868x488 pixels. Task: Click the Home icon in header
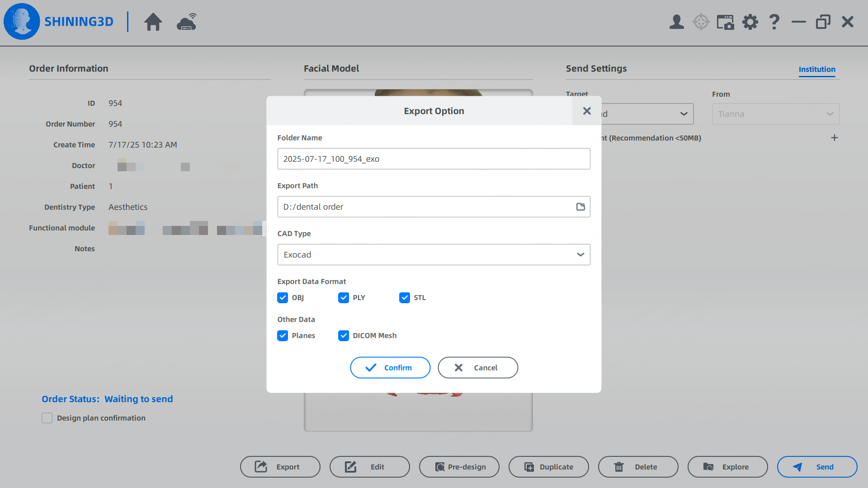point(153,22)
